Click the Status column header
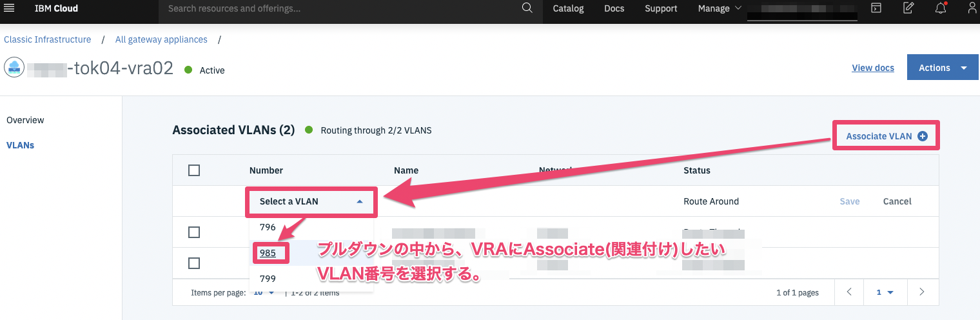 tap(697, 170)
